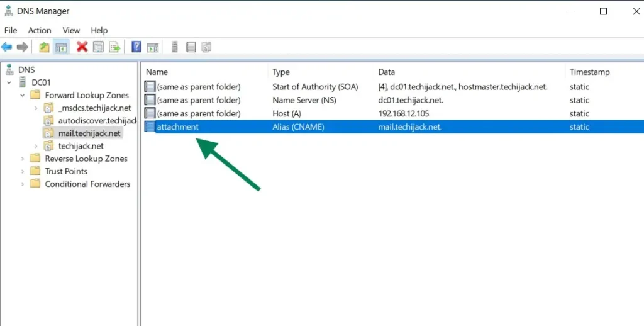
Task: Select the Forward Lookup Zones label
Action: (87, 96)
